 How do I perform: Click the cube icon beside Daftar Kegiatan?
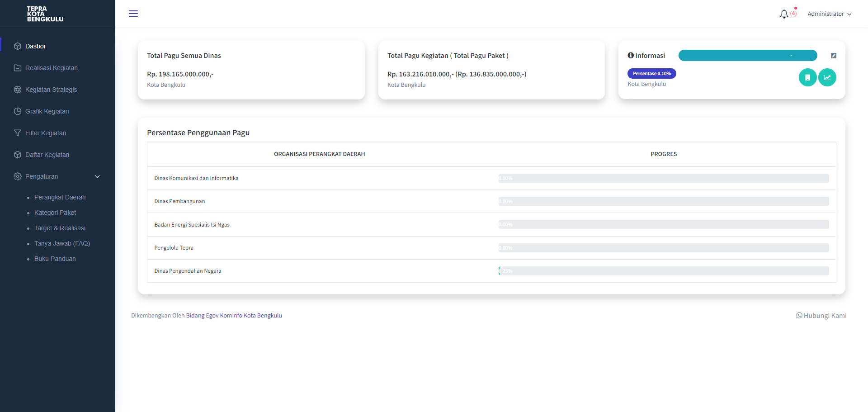click(x=18, y=155)
